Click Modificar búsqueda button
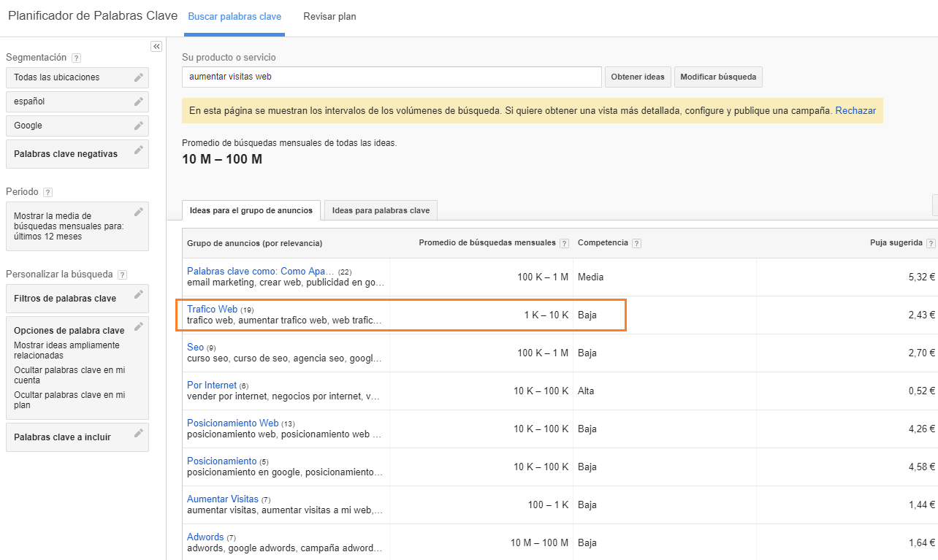The height and width of the screenshot is (560, 938). pos(718,77)
